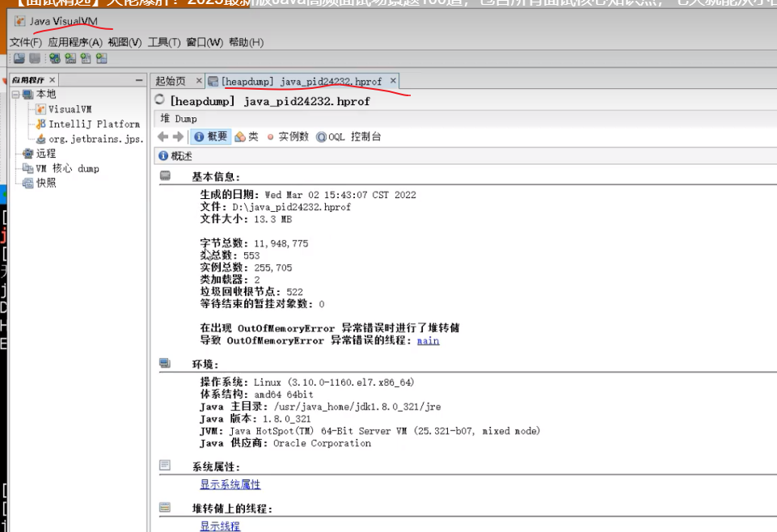The height and width of the screenshot is (532, 777).
Task: Open the 窗口(W) menu
Action: pyautogui.click(x=205, y=43)
